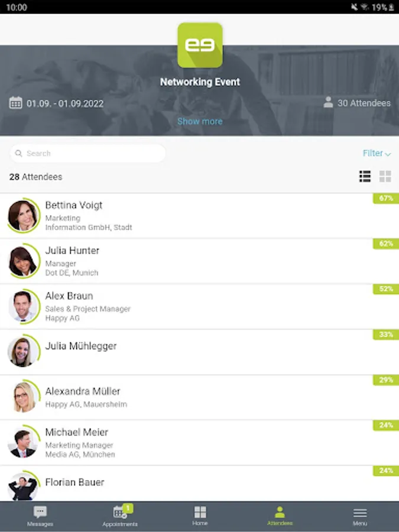Screen dimensions: 399x532
Task: Select Alex Braun from attendee list
Action: click(x=200, y=307)
